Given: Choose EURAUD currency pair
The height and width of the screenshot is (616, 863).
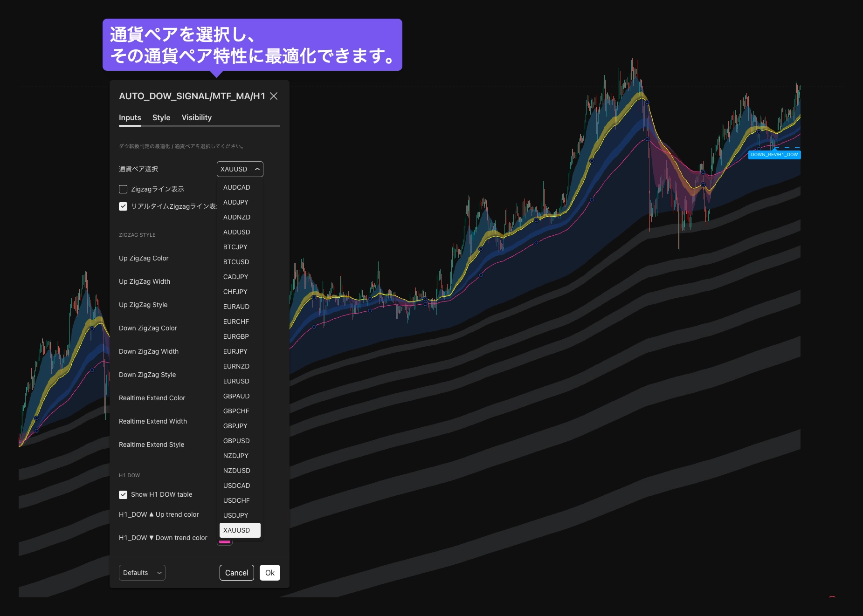Looking at the screenshot, I should click(240, 307).
